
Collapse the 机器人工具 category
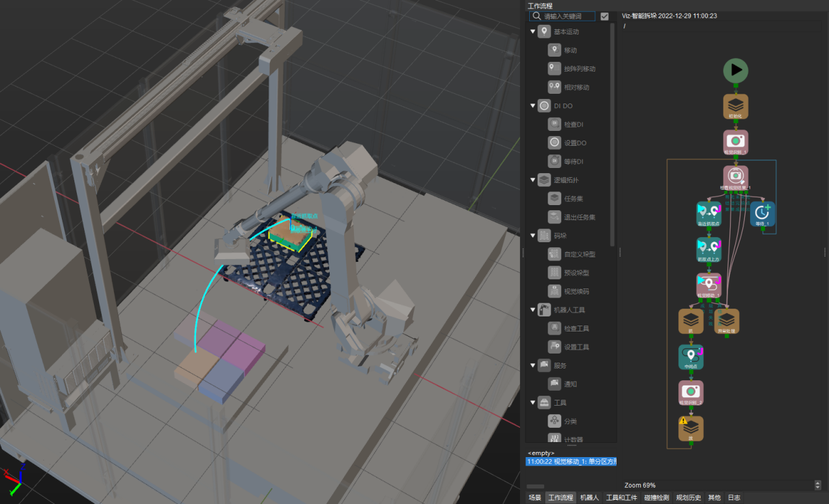(x=532, y=310)
